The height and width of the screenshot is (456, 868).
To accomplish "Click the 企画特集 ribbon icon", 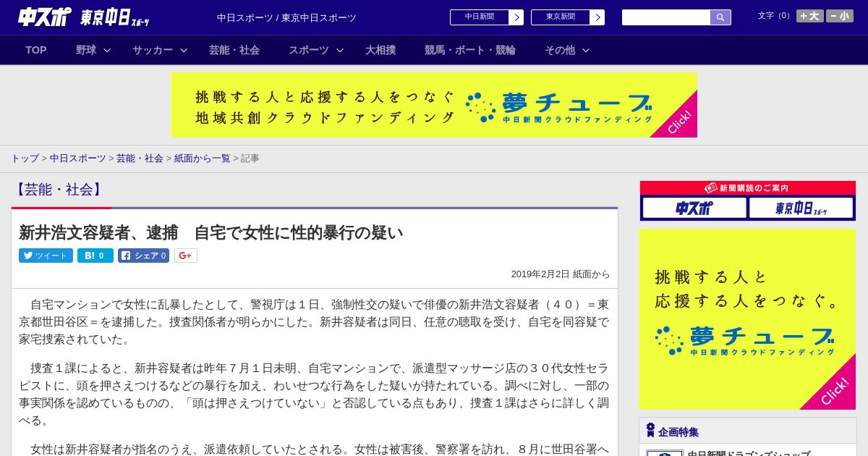I will [650, 431].
